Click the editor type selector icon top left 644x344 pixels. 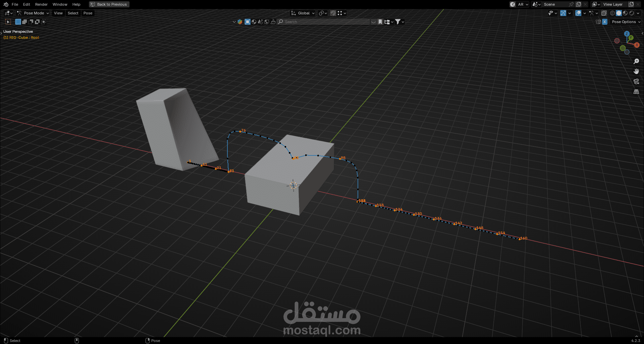coord(7,13)
